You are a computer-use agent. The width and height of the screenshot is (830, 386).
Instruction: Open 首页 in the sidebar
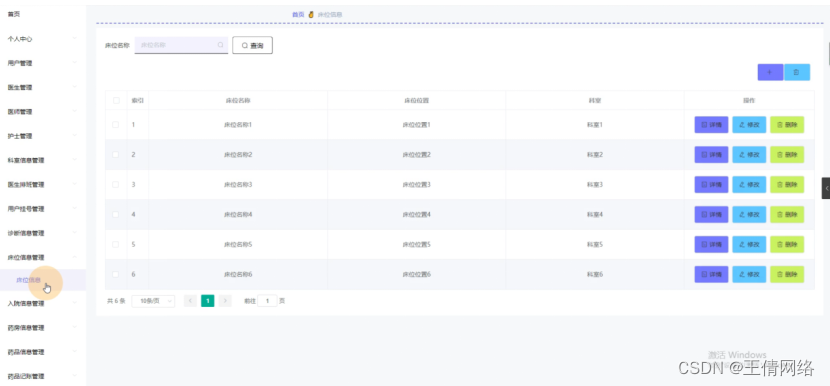point(42,14)
